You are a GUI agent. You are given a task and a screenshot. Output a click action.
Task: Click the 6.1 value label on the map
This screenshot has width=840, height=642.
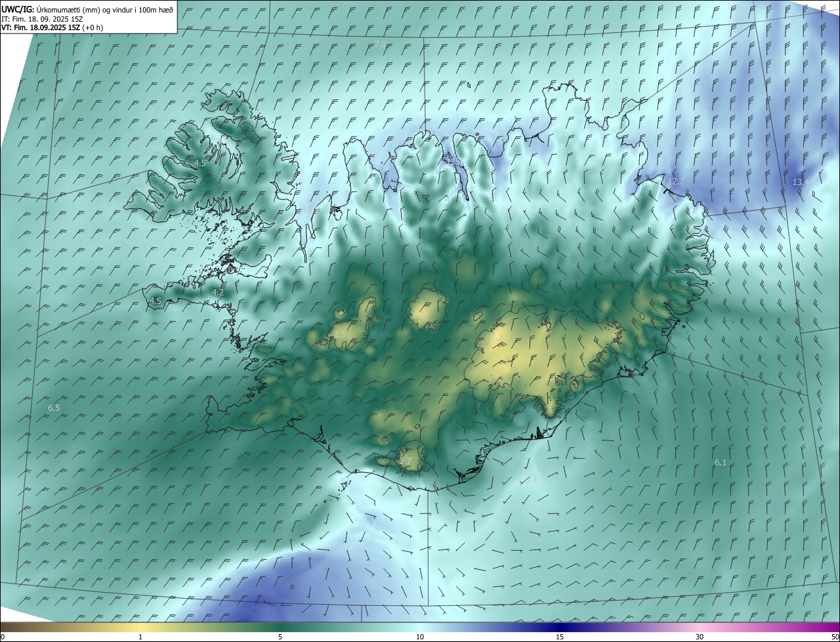(x=721, y=463)
